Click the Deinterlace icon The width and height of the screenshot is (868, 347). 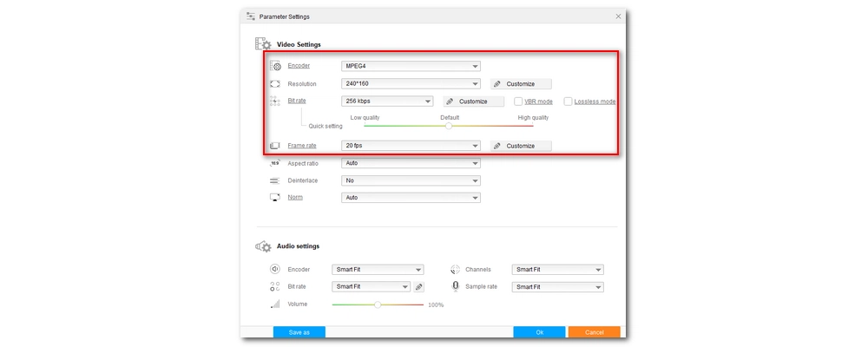pos(274,180)
